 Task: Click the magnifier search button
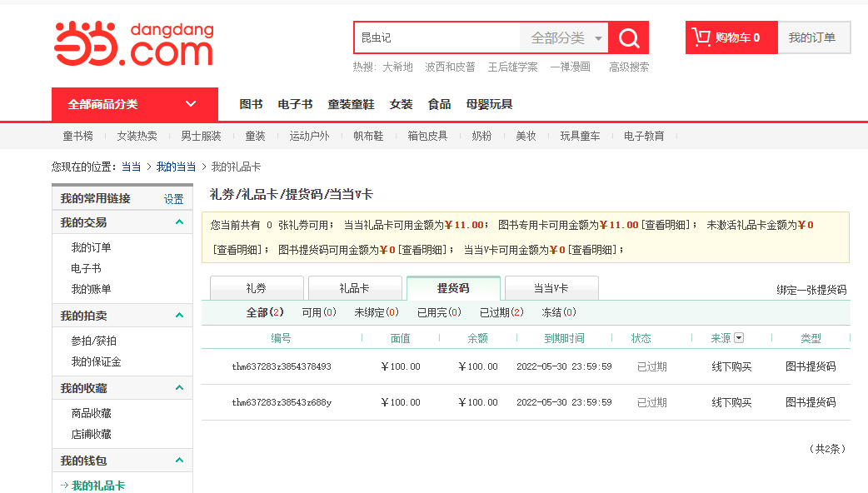(x=628, y=37)
